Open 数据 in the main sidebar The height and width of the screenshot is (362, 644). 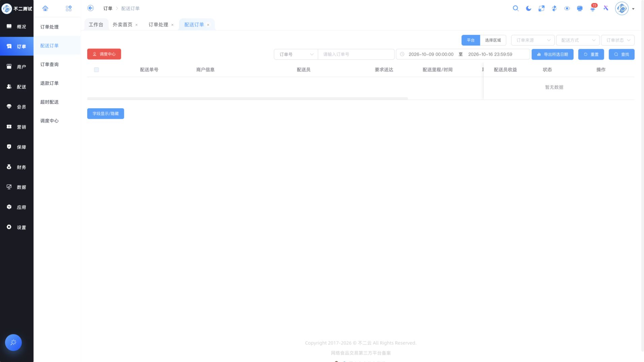tap(17, 187)
